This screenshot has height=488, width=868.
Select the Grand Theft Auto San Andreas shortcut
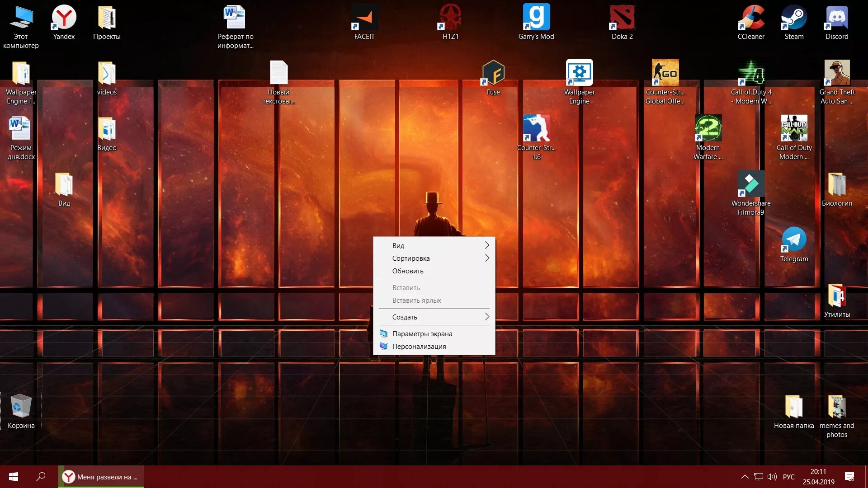click(x=837, y=82)
